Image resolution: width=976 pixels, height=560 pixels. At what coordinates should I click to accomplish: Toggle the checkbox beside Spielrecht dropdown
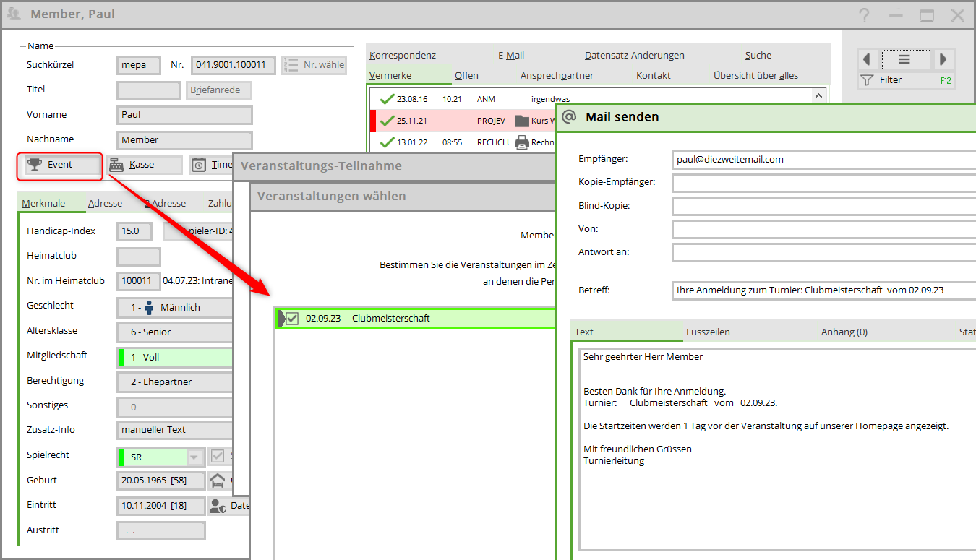217,457
